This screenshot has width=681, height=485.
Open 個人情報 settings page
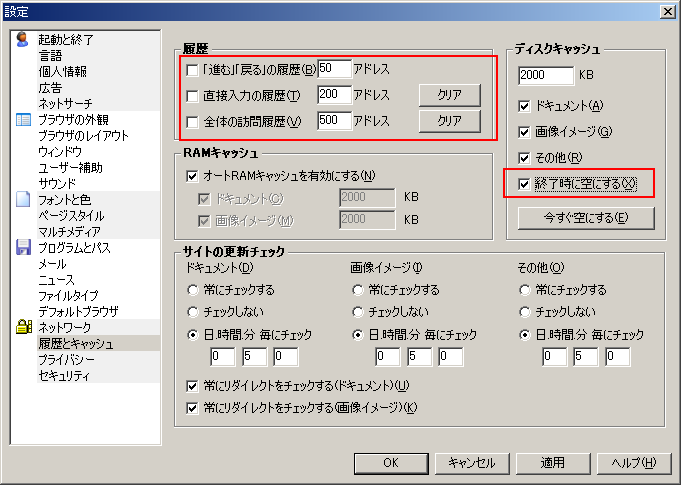click(62, 72)
